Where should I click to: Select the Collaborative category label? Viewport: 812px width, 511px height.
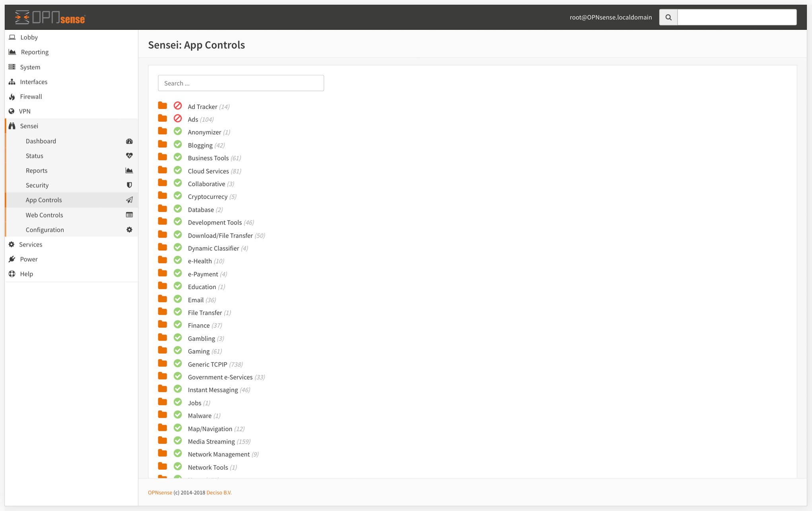pyautogui.click(x=206, y=184)
